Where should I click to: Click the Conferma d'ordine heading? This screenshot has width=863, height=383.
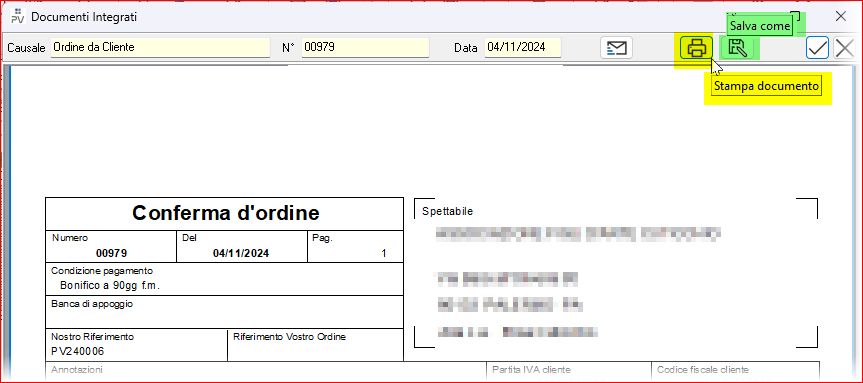pos(225,212)
